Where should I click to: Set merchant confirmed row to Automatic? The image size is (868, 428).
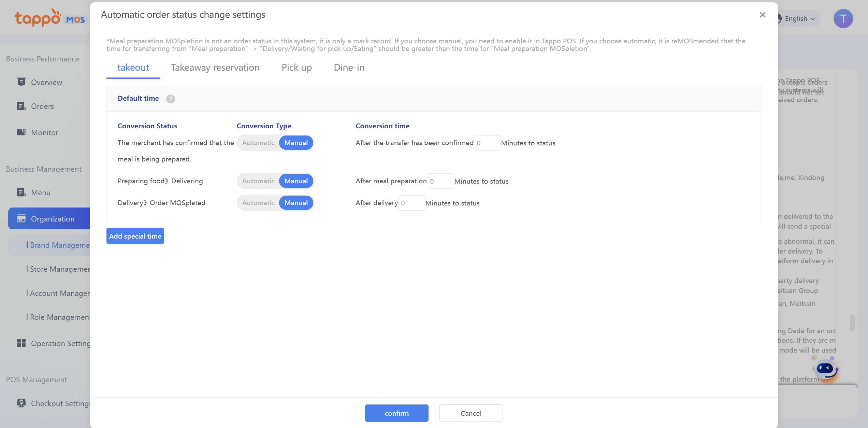[x=258, y=143]
